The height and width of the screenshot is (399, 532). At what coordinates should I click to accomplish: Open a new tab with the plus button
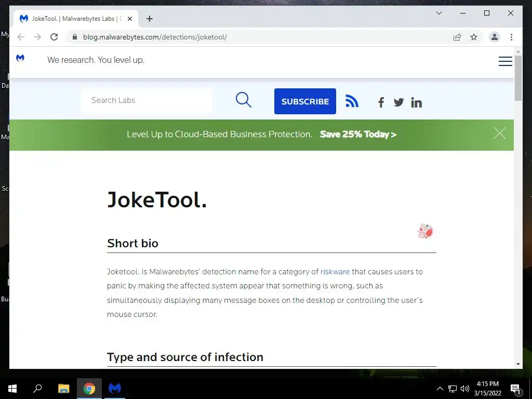click(x=149, y=19)
